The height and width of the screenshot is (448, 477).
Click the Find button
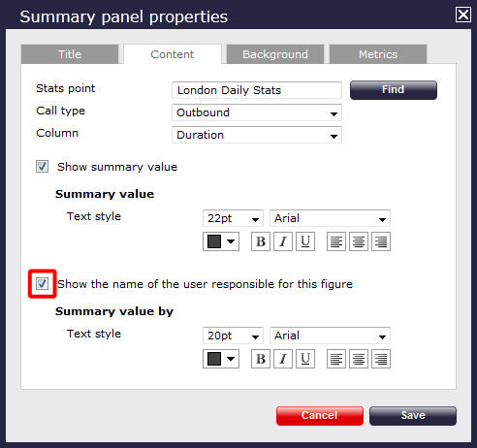394,90
